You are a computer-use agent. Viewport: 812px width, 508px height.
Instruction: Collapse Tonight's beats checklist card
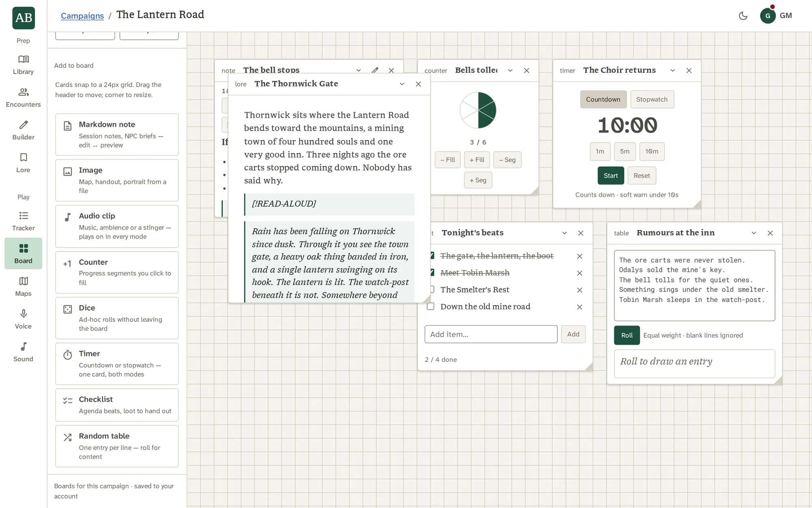(564, 233)
